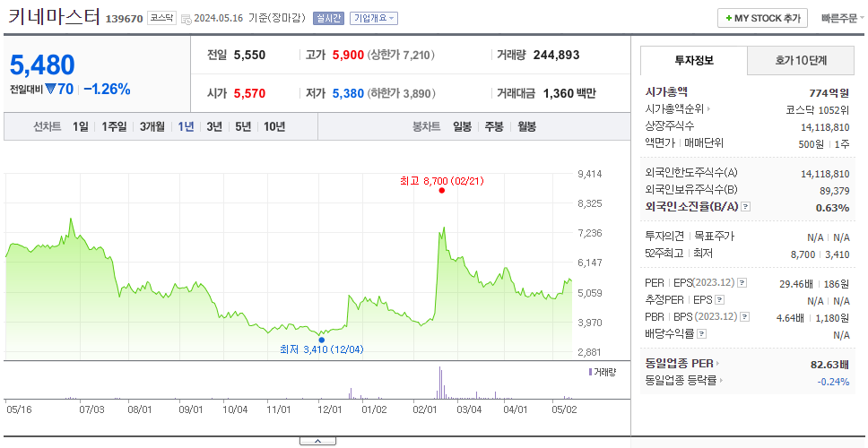Click the 52주최고 최저 value 8,700 3,410
This screenshot has height=448, width=868.
coord(820,254)
